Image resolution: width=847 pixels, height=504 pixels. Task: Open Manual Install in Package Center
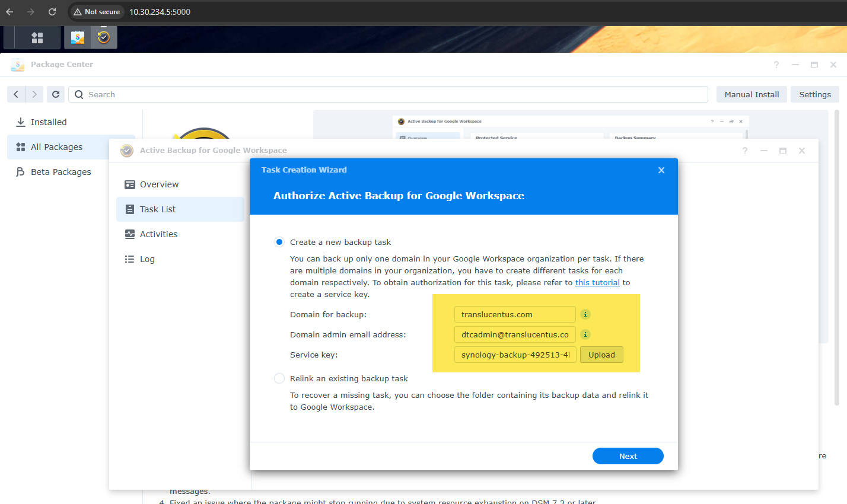[752, 94]
